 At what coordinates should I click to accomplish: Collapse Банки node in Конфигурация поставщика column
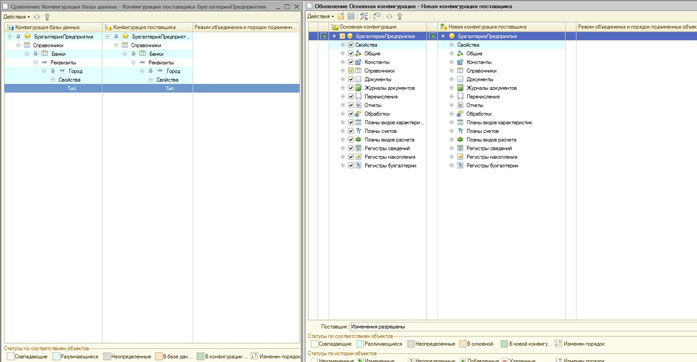[125, 53]
